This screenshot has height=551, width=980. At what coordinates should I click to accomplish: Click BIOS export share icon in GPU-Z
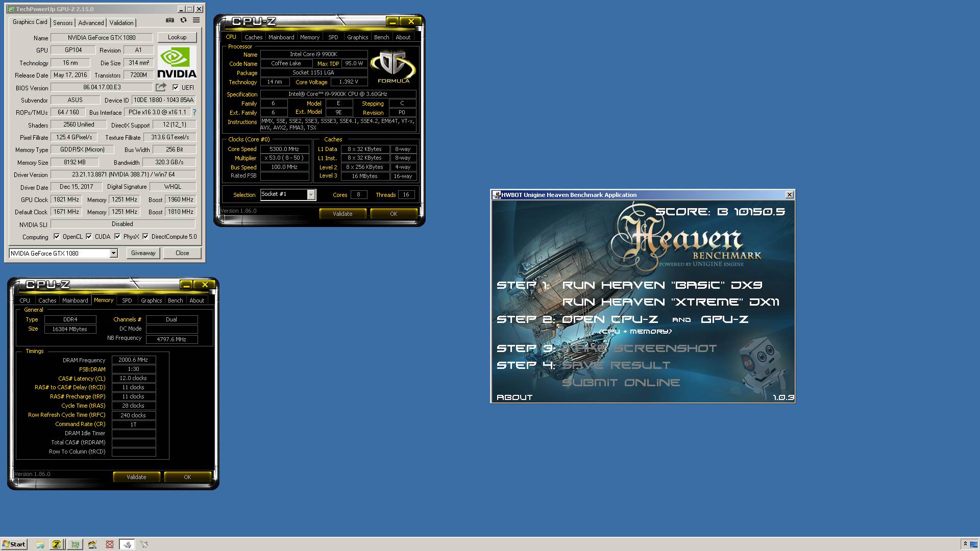point(161,87)
